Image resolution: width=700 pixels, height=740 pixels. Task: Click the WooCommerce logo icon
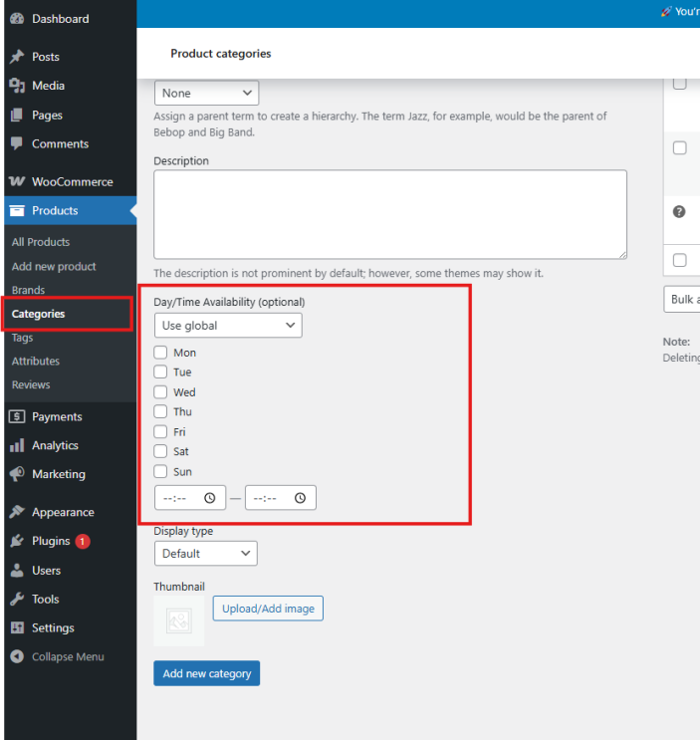[x=16, y=182]
